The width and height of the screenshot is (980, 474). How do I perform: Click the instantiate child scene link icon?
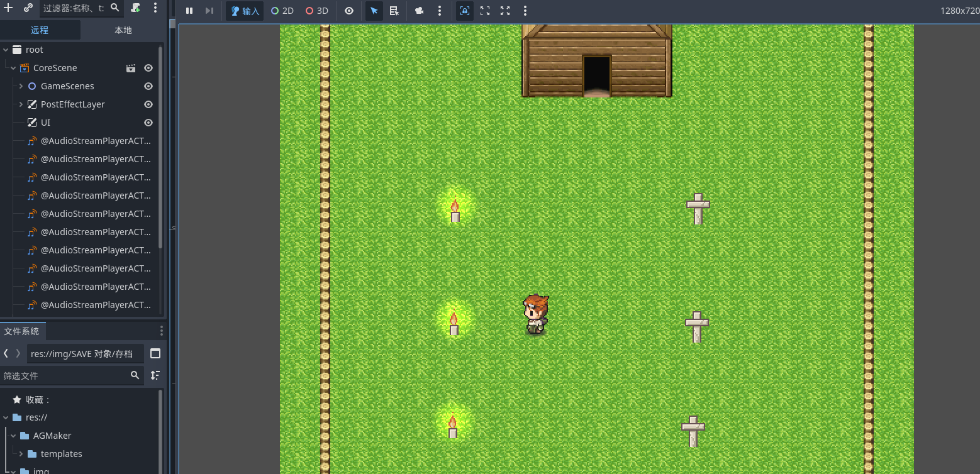tap(28, 8)
